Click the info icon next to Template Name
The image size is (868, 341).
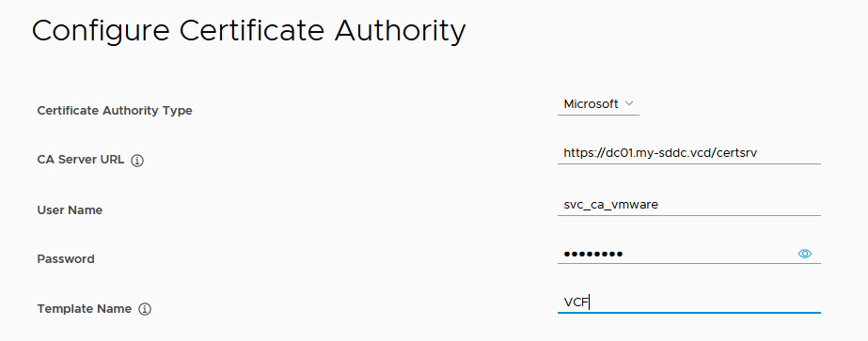(145, 309)
